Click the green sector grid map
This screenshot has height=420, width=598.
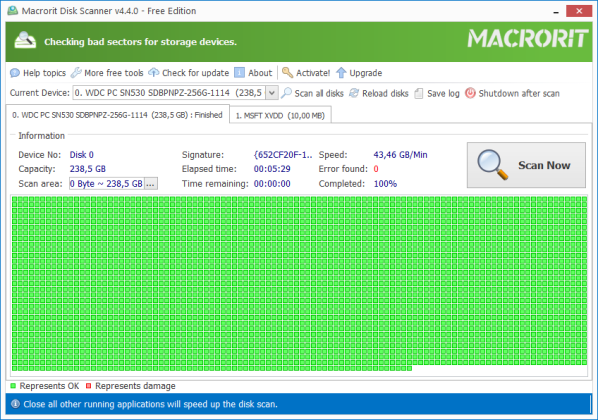[x=299, y=284]
